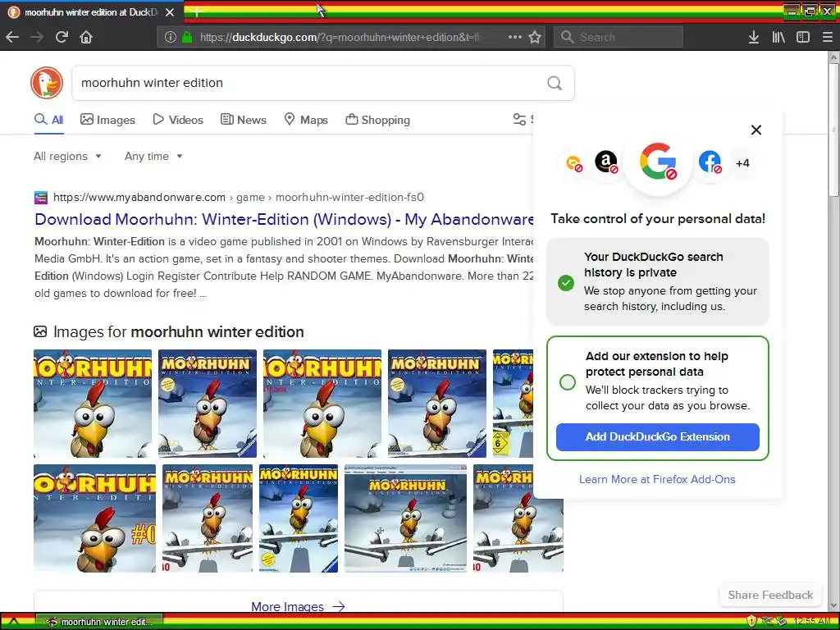Click the +4 more trackers badge
This screenshot has width=840, height=630.
[x=742, y=163]
